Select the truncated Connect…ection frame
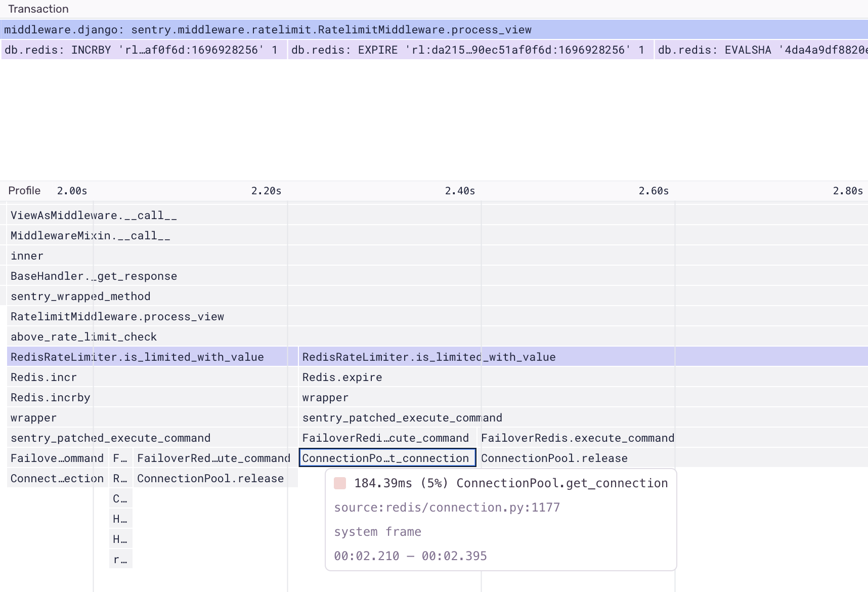868x592 pixels. click(x=57, y=479)
